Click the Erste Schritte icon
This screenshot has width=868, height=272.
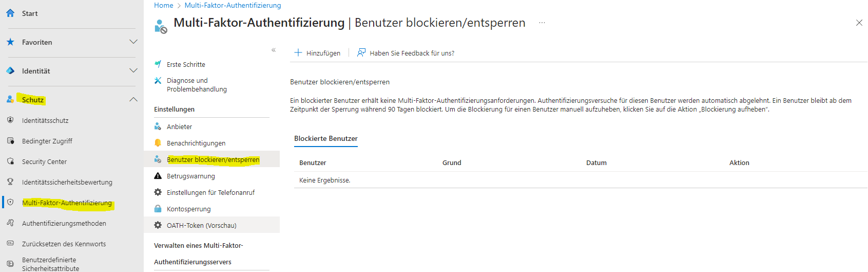tap(158, 64)
